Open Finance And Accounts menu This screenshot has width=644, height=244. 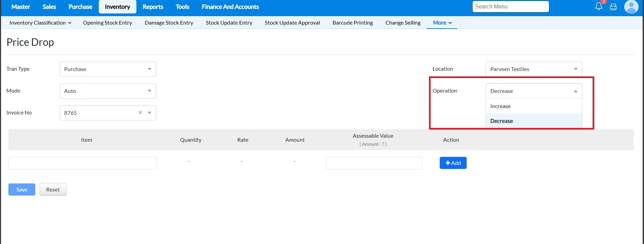(230, 7)
